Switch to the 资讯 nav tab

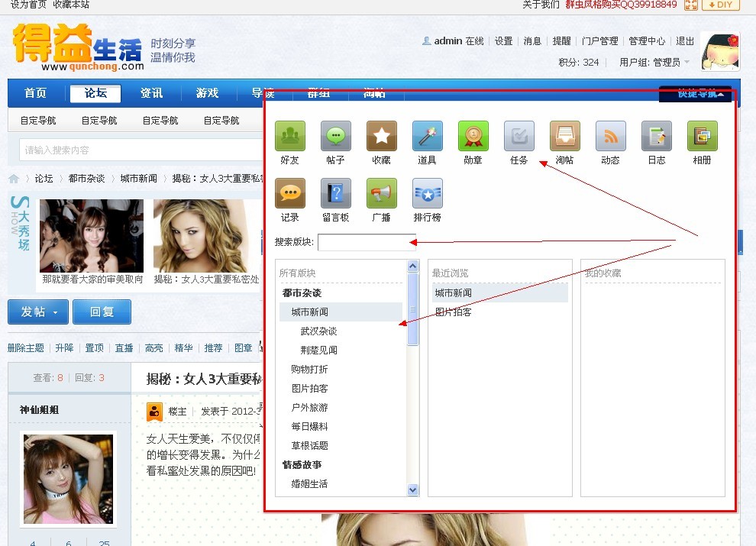point(151,92)
